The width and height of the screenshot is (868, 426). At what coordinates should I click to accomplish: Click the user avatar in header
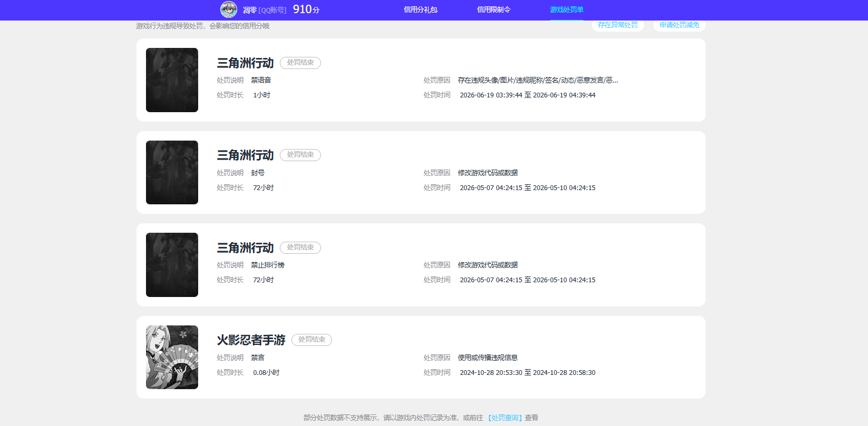click(229, 9)
